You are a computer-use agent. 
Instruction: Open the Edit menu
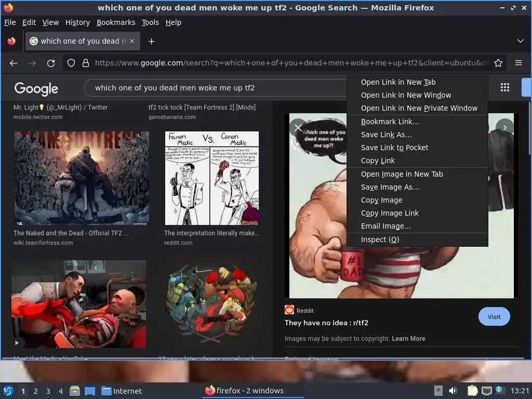point(29,22)
